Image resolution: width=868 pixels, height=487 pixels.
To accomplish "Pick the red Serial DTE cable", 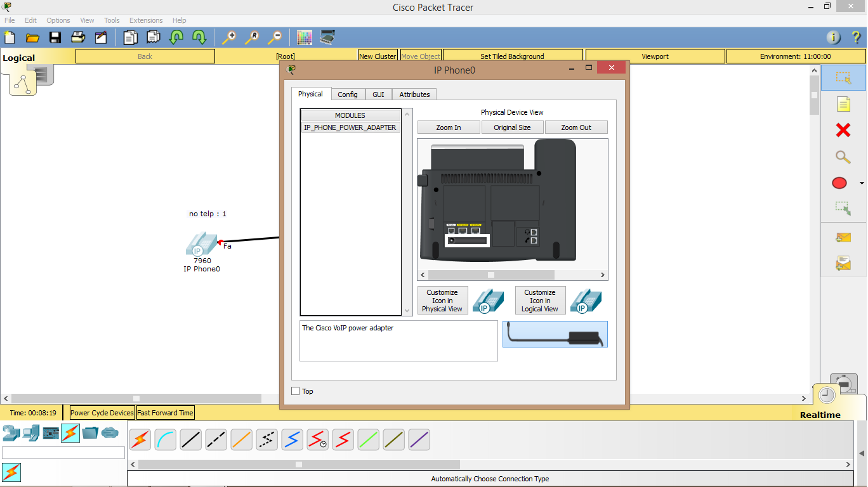I will [x=343, y=439].
